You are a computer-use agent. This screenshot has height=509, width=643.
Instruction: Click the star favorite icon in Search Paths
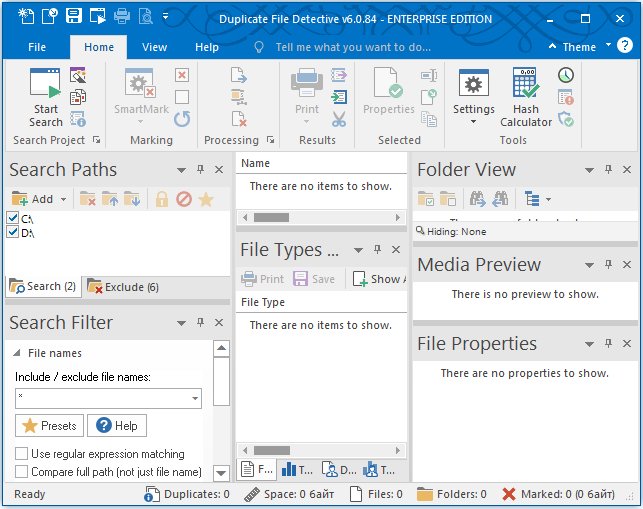[x=206, y=199]
